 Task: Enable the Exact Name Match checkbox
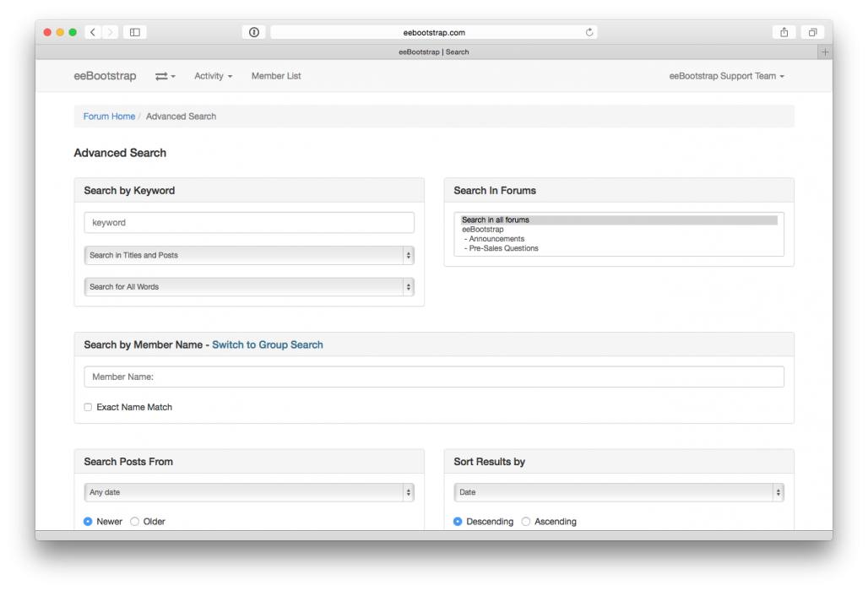88,407
